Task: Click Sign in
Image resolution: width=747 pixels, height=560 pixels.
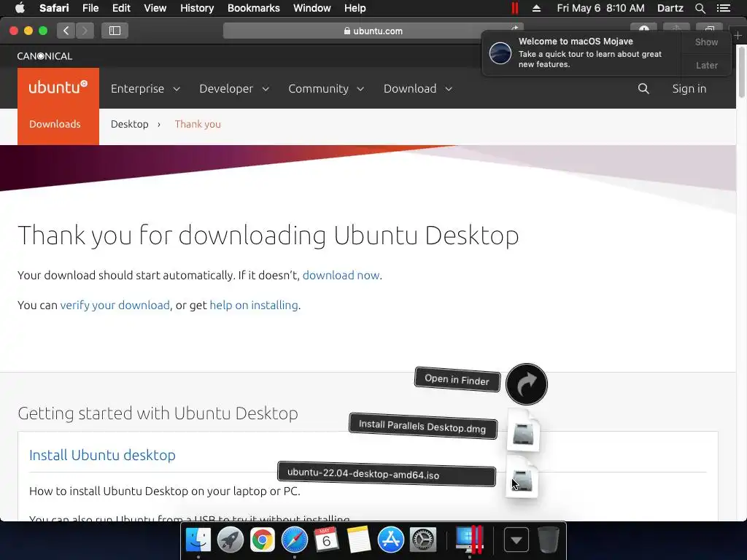Action: 689,88
